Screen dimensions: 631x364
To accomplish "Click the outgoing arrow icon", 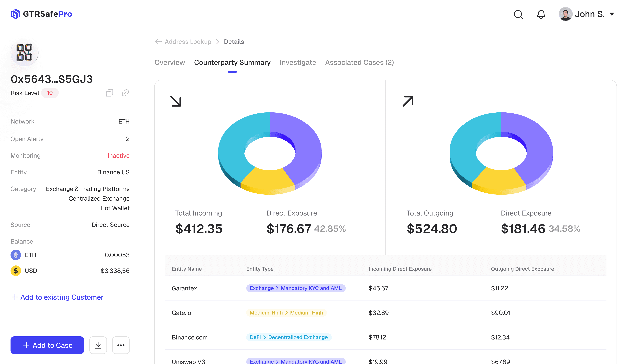I will click(x=408, y=101).
